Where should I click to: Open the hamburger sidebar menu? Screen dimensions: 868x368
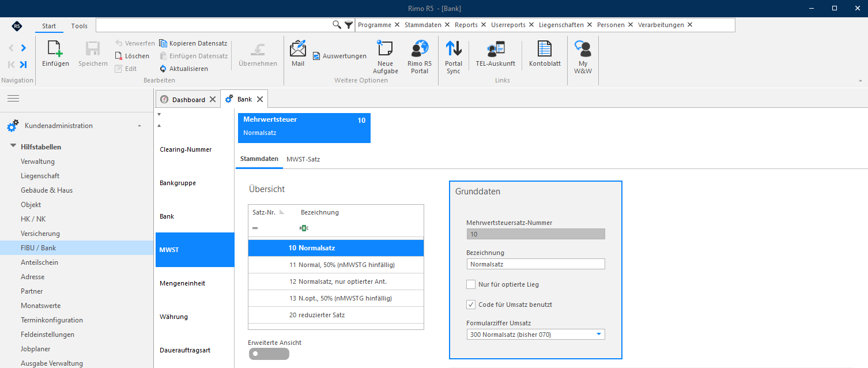pos(13,99)
